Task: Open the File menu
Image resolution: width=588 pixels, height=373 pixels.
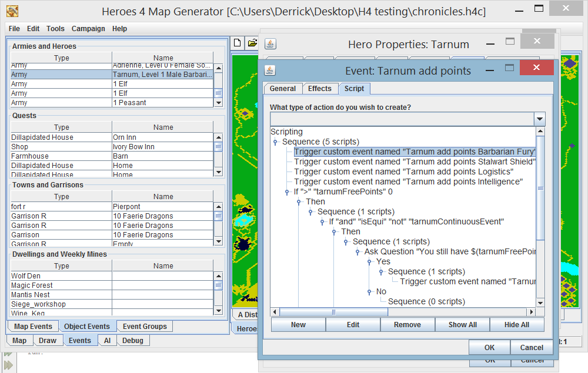Action: pyautogui.click(x=14, y=28)
